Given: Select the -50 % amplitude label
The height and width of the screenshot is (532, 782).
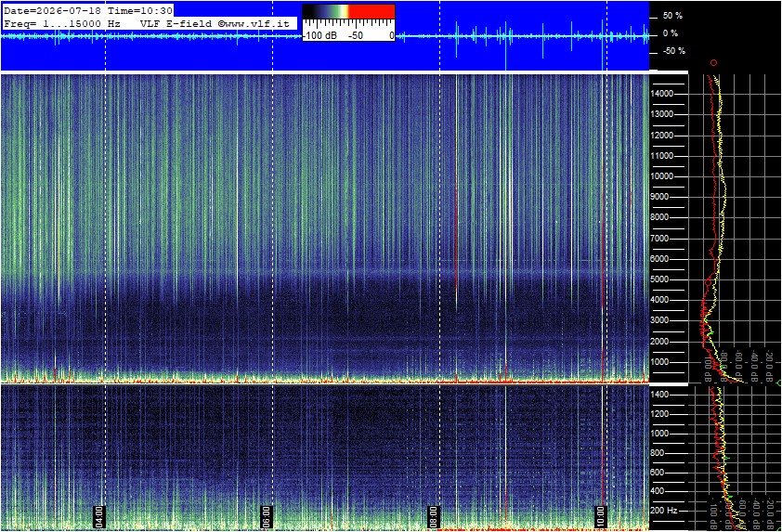Looking at the screenshot, I should [x=673, y=51].
